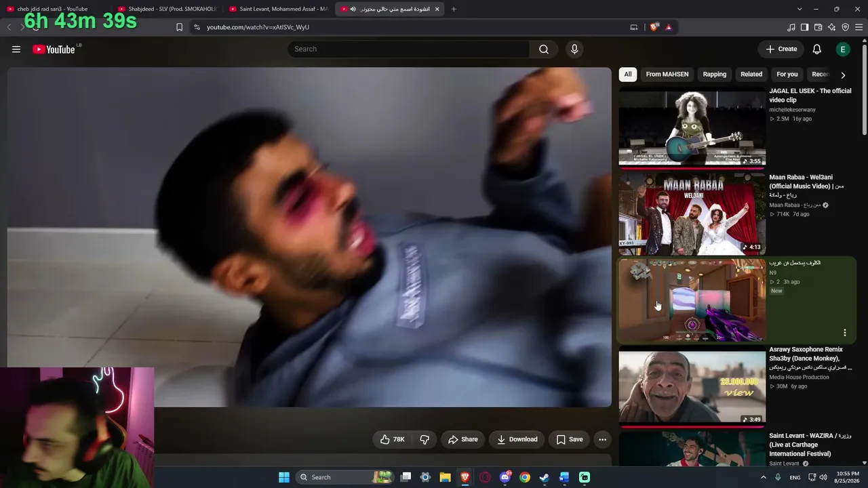Image resolution: width=868 pixels, height=488 pixels.
Task: Save the video to a playlist
Action: (x=570, y=439)
